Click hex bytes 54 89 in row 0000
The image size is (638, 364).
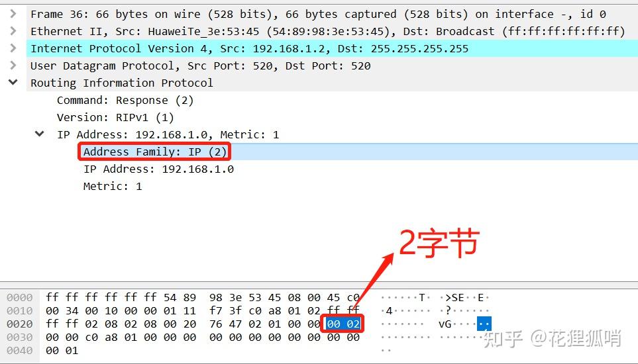pos(180,297)
